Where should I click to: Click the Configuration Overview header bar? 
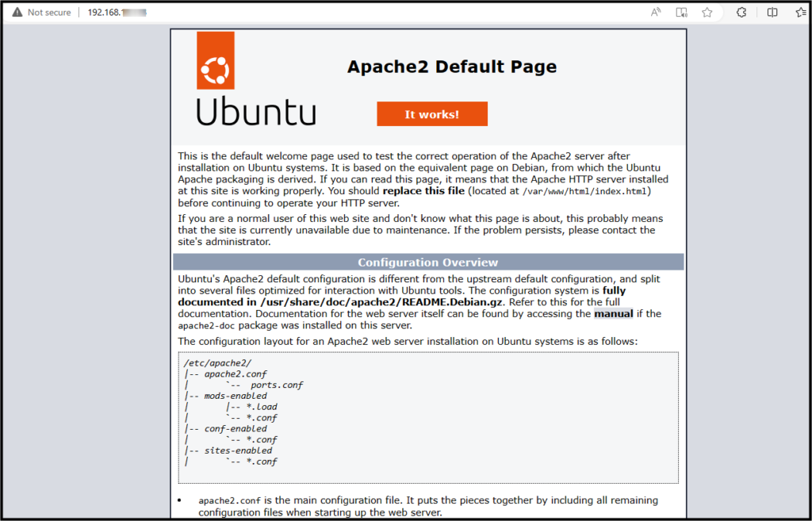coord(427,262)
